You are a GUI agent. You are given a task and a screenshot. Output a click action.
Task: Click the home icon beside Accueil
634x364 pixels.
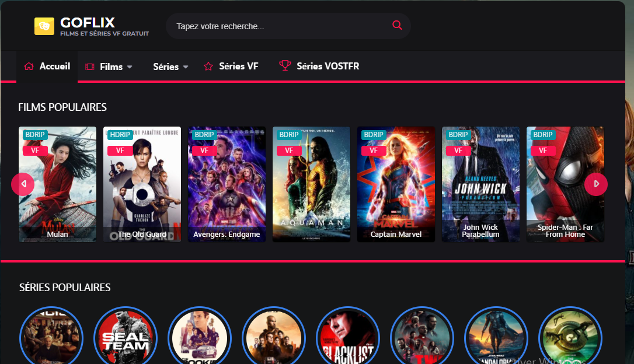[x=29, y=66]
